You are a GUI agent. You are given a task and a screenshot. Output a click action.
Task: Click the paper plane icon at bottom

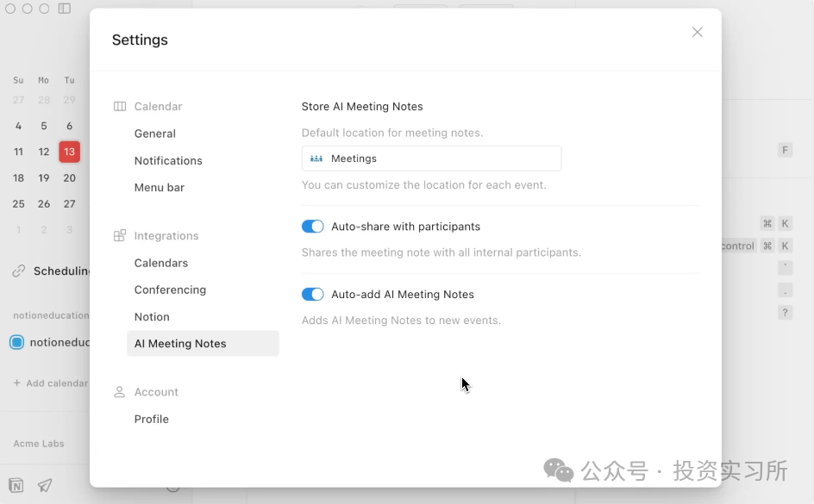[45, 485]
